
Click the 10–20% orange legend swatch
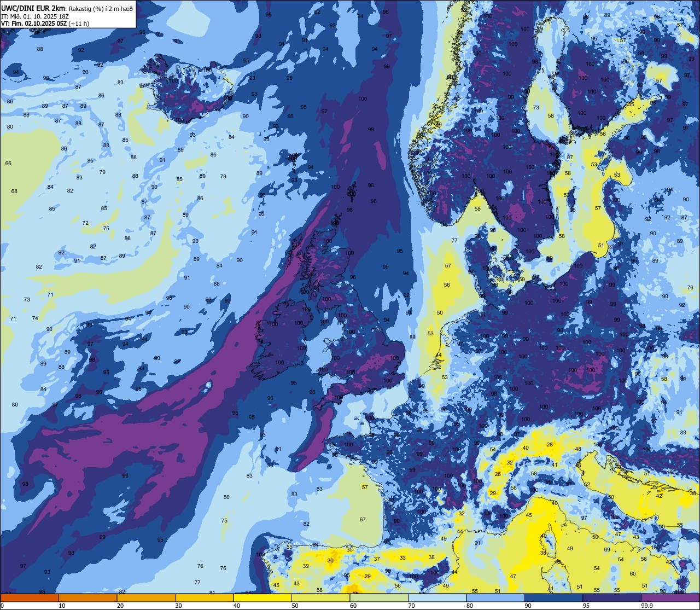pos(87,598)
